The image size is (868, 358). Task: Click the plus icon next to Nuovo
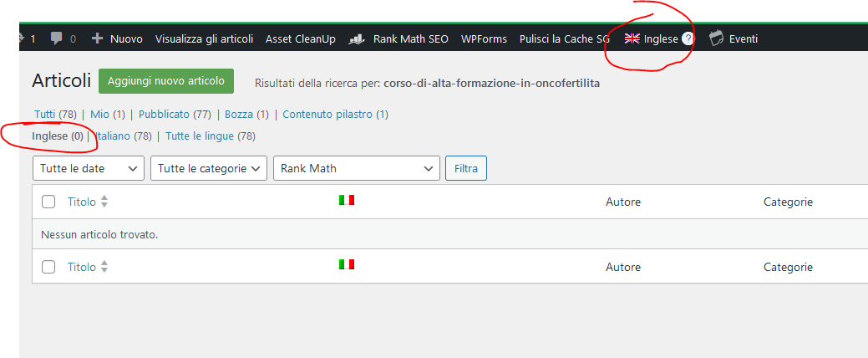click(x=98, y=38)
